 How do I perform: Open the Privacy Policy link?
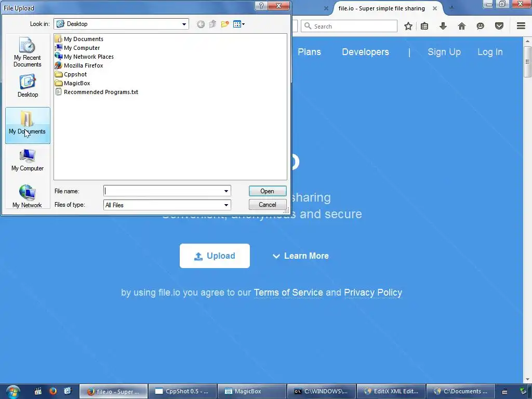click(373, 292)
